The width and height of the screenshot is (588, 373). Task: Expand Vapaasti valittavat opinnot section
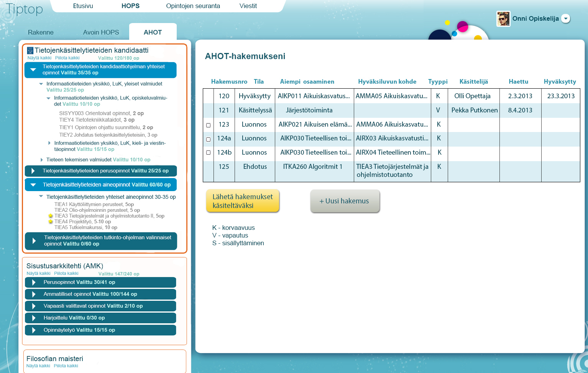[x=34, y=306]
